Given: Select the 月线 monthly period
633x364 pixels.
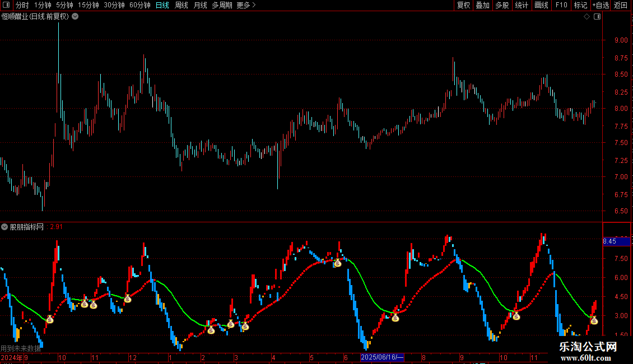Looking at the screenshot, I should (200, 5).
